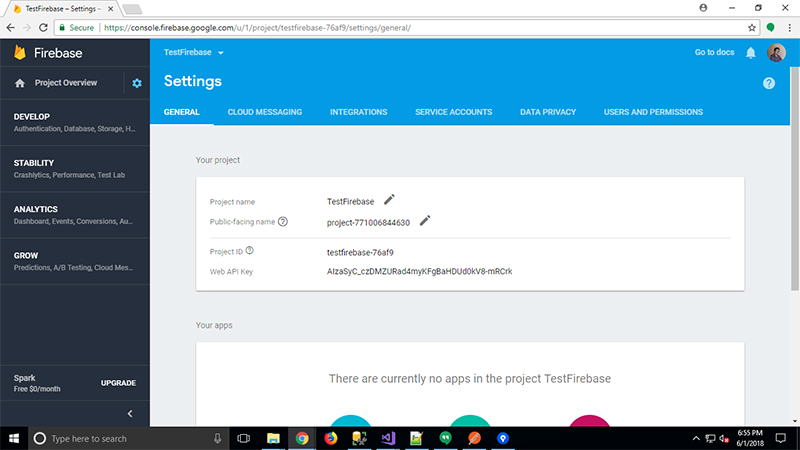
Task: Bookmark page with star icon
Action: [x=751, y=28]
